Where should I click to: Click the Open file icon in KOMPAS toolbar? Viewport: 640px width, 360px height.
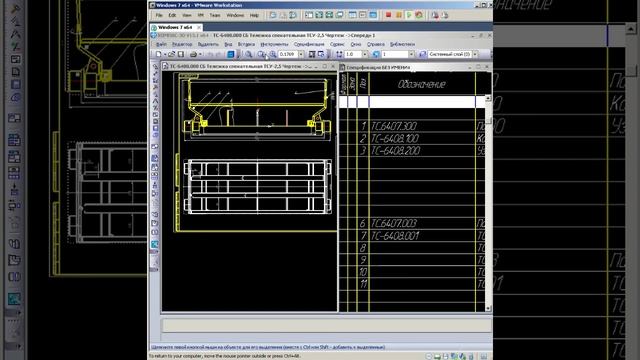pos(172,54)
